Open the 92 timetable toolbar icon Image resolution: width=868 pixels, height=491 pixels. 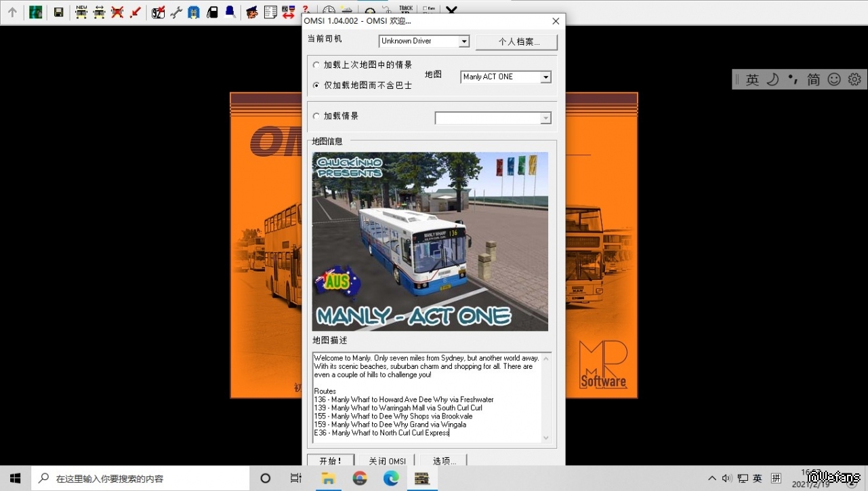point(158,12)
